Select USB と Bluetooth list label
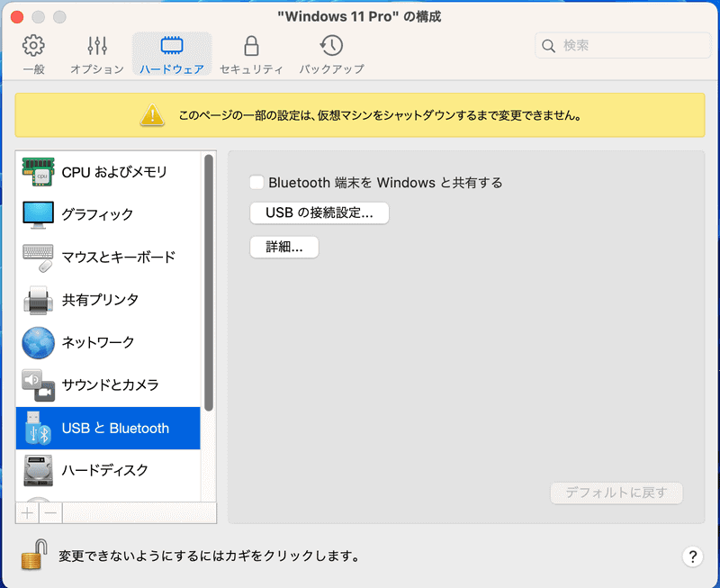This screenshot has width=720, height=588. [x=115, y=428]
